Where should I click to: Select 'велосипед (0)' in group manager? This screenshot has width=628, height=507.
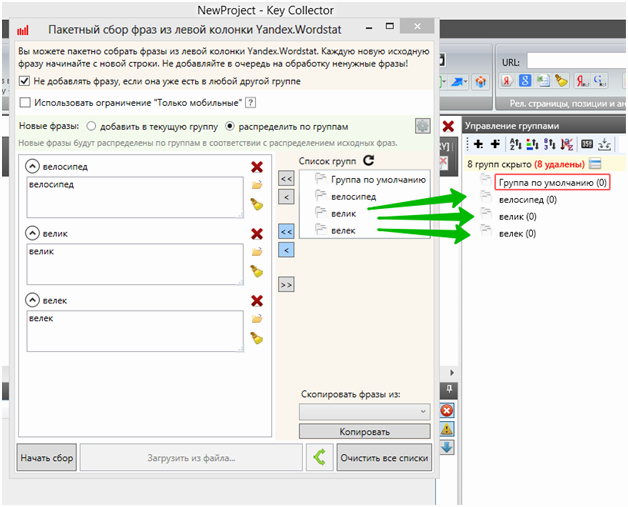528,199
